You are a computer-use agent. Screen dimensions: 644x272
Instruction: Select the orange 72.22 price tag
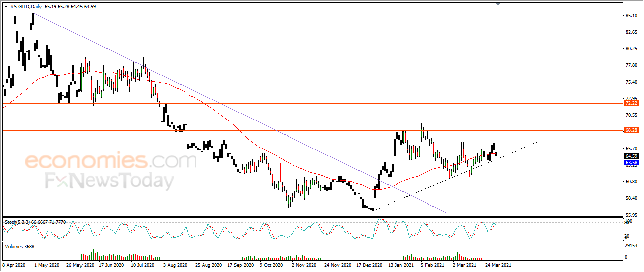(x=631, y=103)
